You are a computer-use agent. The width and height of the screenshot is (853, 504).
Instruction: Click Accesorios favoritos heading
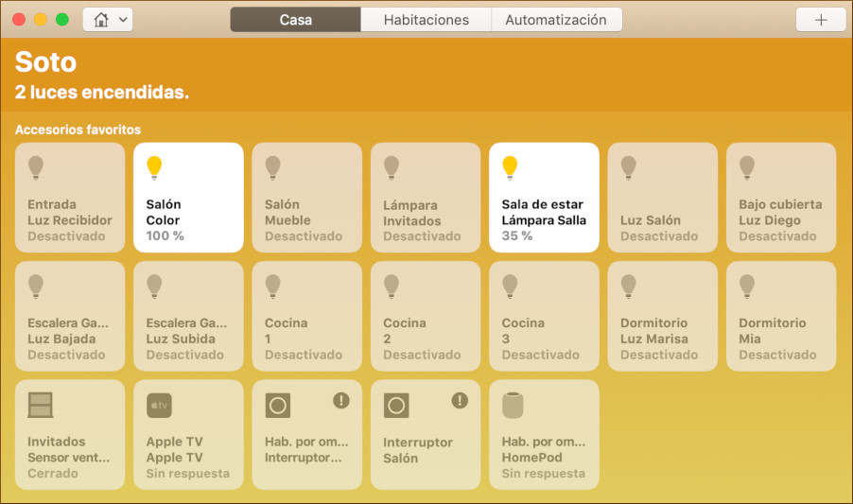78,130
